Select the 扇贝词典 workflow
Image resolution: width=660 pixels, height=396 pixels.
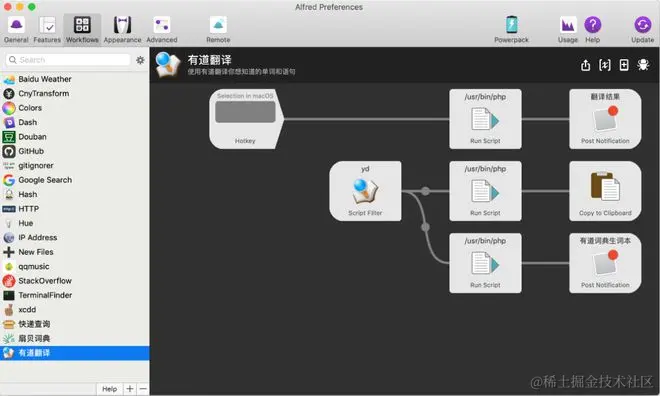click(x=75, y=338)
